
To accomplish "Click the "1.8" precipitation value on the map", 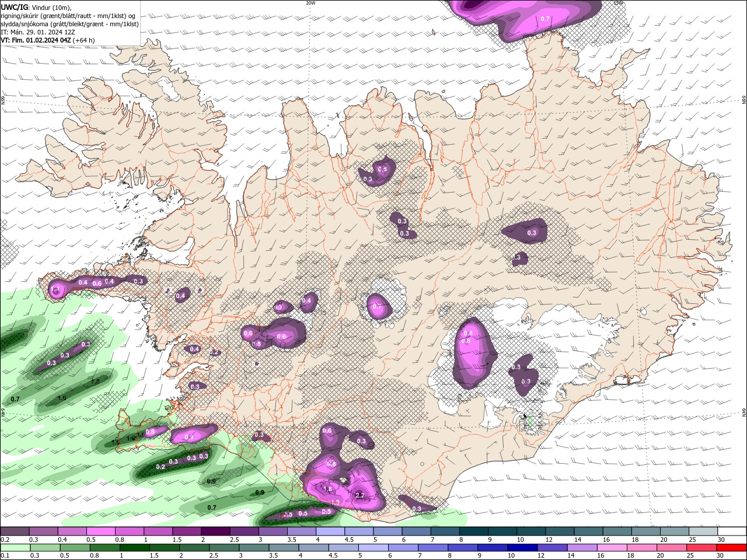I will point(327,489).
